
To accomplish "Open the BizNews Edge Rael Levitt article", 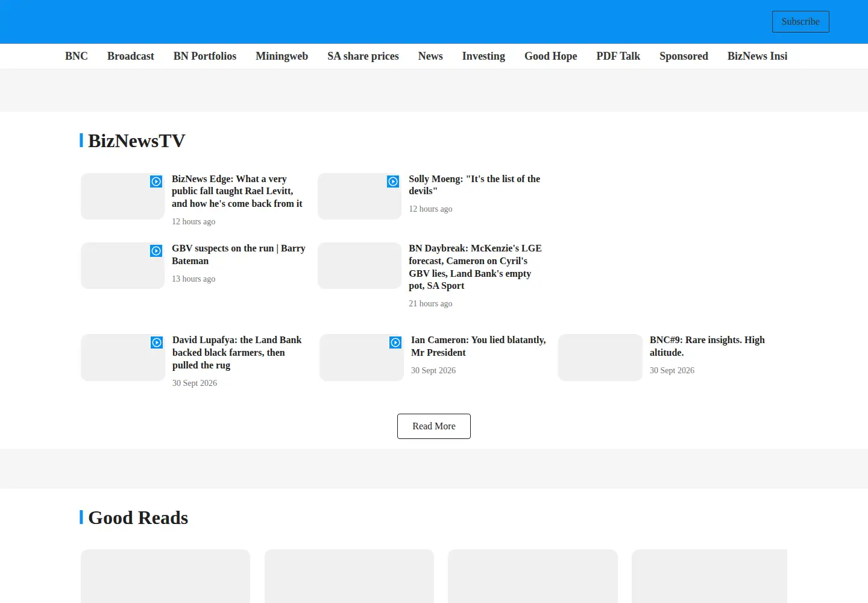I will [237, 191].
